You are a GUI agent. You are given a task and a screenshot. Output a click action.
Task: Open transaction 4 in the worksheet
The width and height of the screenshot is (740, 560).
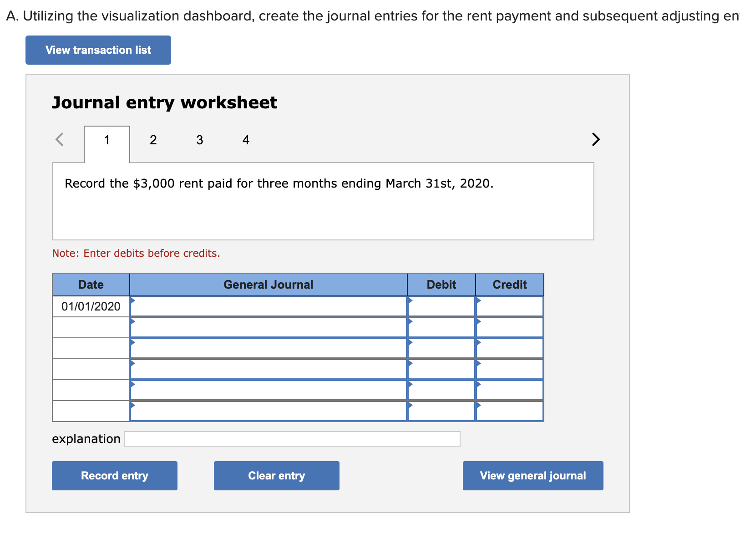pyautogui.click(x=245, y=140)
